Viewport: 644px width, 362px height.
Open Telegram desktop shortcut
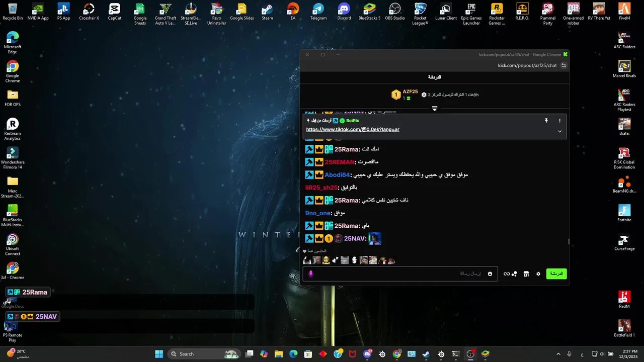(x=318, y=12)
